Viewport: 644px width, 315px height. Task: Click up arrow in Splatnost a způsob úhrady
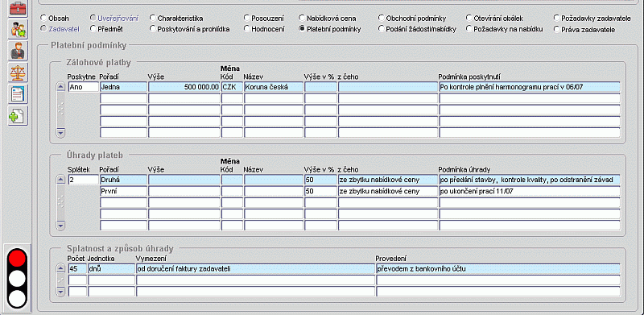61,269
